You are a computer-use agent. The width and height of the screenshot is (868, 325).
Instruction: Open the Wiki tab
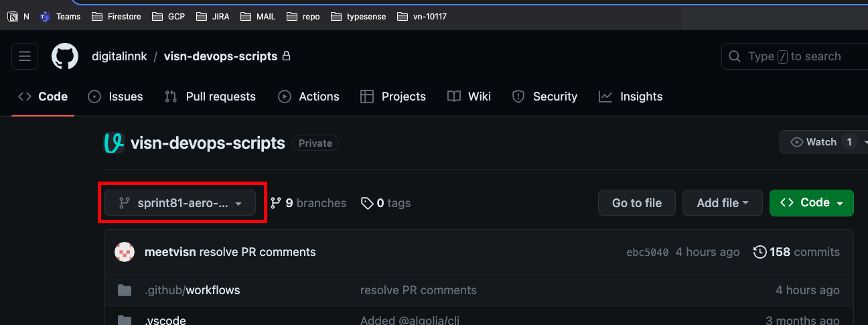pos(469,96)
